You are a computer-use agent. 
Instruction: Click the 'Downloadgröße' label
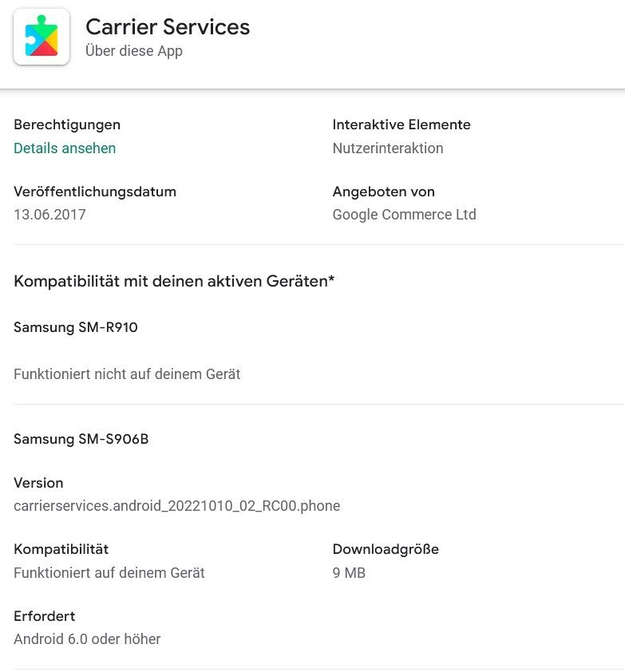point(386,549)
